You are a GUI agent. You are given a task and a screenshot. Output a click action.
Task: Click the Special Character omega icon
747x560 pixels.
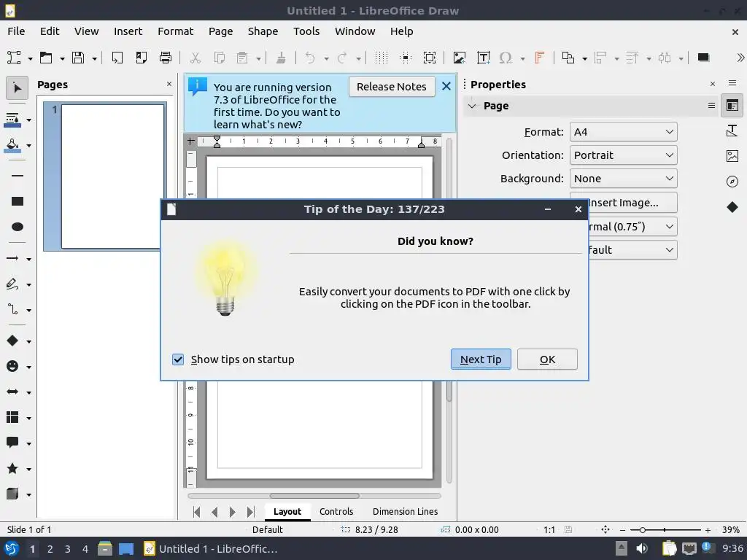[x=506, y=58]
